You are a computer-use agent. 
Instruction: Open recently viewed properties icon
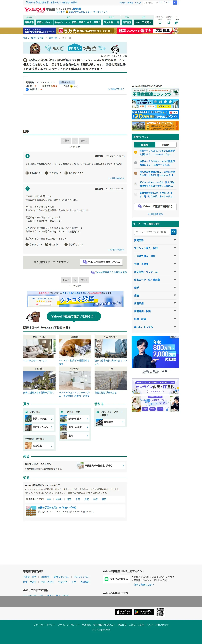(169, 23)
